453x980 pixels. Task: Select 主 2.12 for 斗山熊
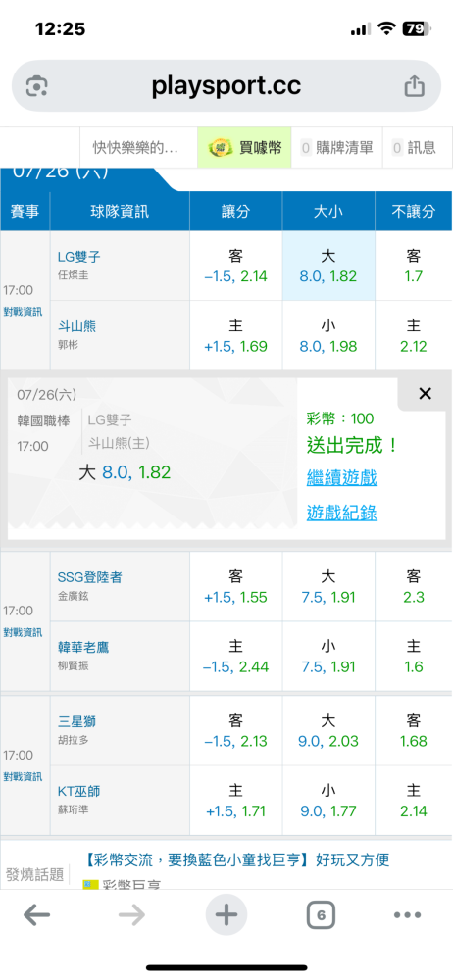413,335
